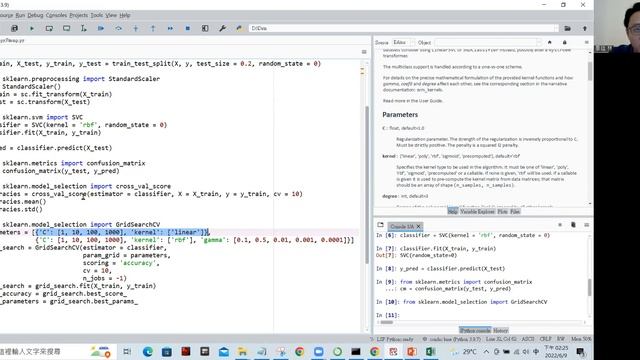640x360 pixels.
Task: Open the Help menu in the menu bar
Action: point(124,15)
